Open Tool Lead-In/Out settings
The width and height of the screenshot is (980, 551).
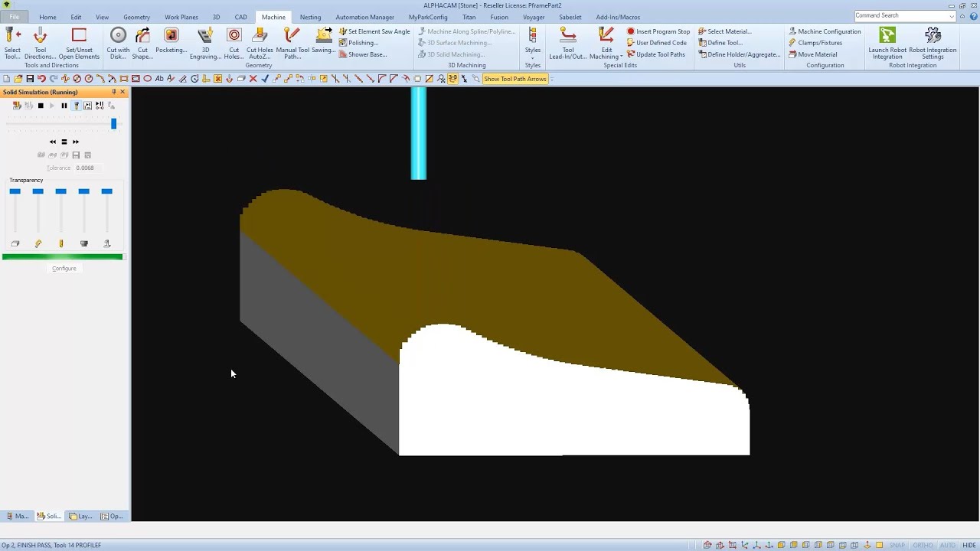coord(567,43)
